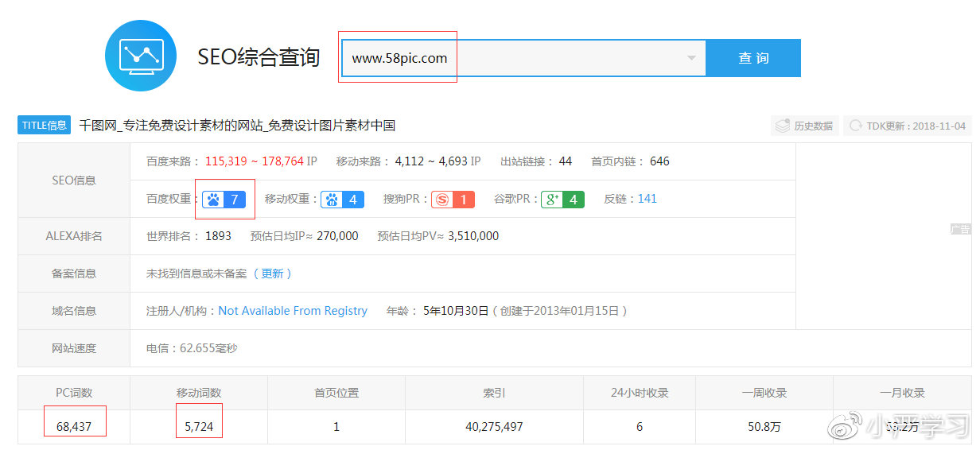Click the SEO综合查询 chart logo icon

click(x=141, y=56)
